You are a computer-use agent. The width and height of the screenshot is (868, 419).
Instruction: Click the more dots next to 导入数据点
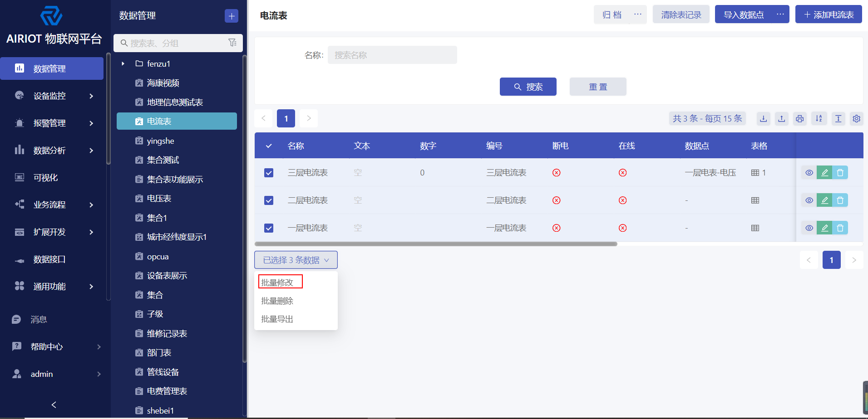tap(780, 15)
